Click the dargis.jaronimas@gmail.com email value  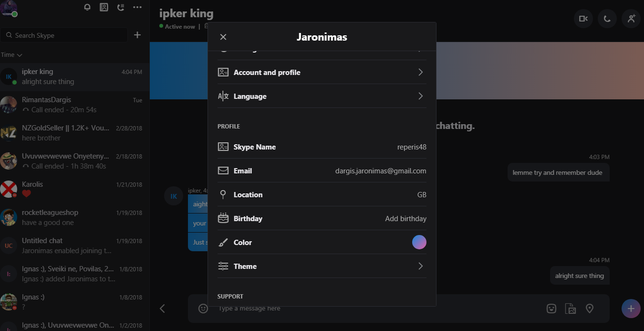(381, 171)
